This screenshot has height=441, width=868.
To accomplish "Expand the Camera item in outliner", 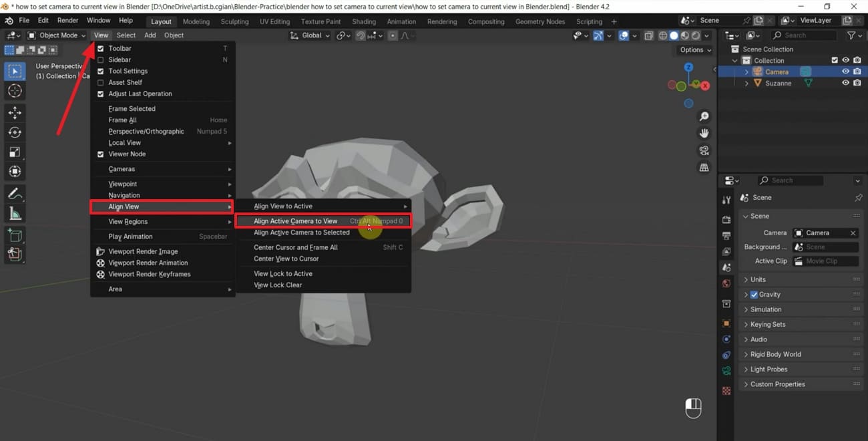I will coord(746,72).
